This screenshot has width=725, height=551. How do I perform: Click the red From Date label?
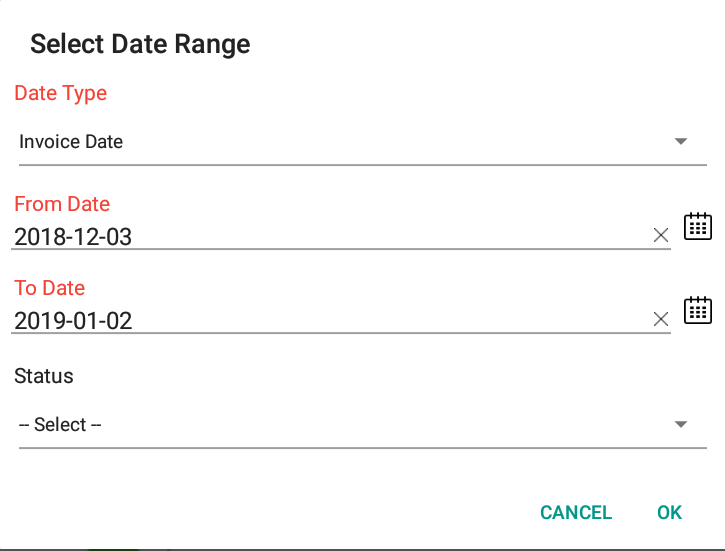pos(62,204)
